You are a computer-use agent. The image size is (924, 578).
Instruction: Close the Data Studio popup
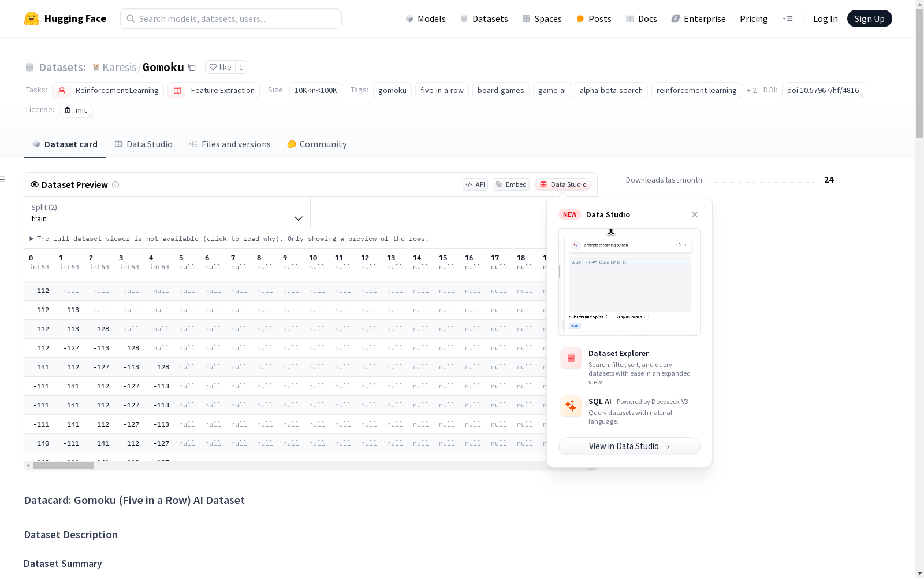(695, 214)
